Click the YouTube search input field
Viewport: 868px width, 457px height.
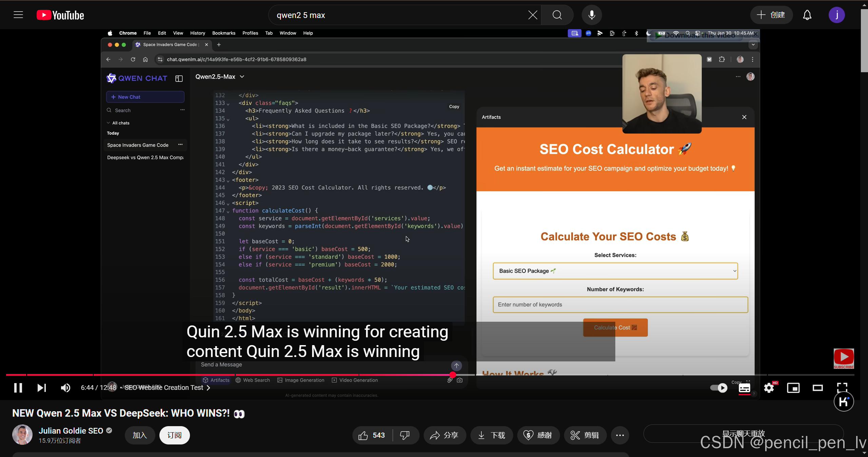(397, 15)
